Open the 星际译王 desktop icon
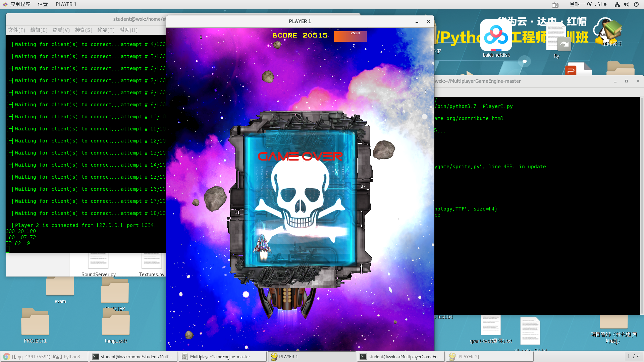The width and height of the screenshot is (644, 362). (x=612, y=33)
